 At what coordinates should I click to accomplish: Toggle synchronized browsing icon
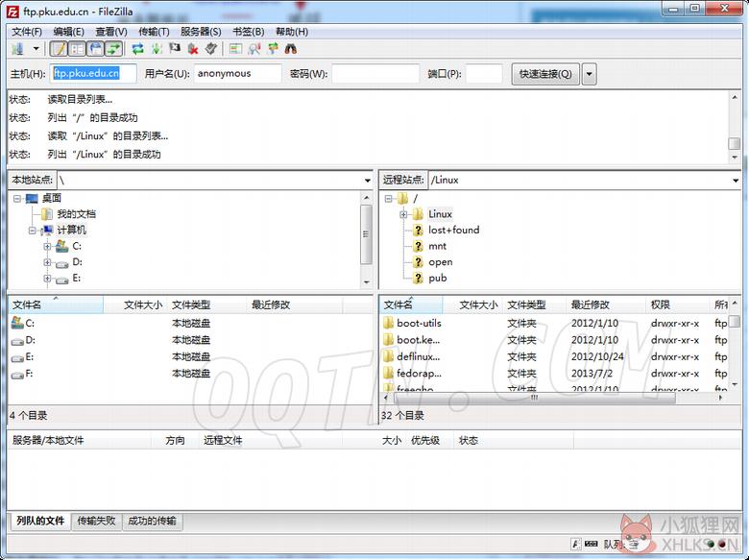point(273,49)
